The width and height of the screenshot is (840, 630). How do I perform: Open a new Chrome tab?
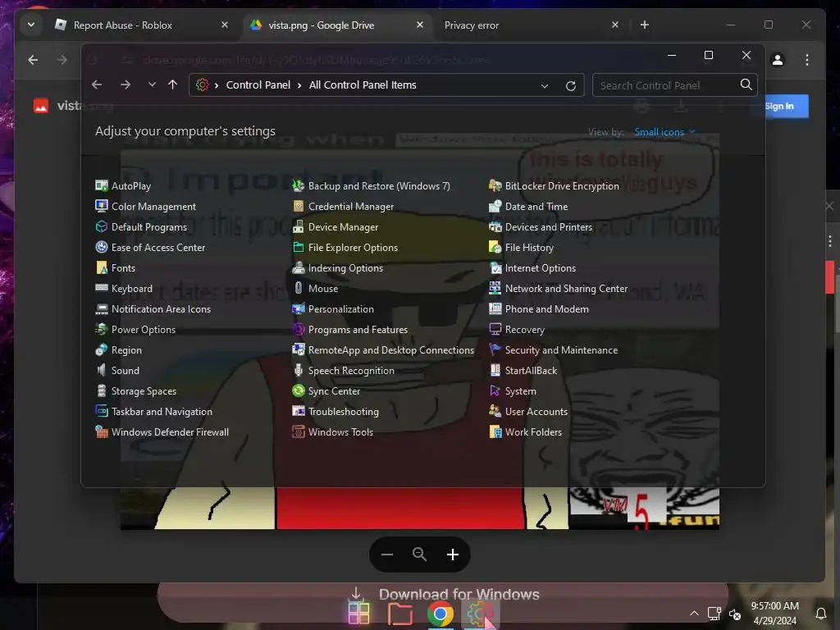point(645,25)
